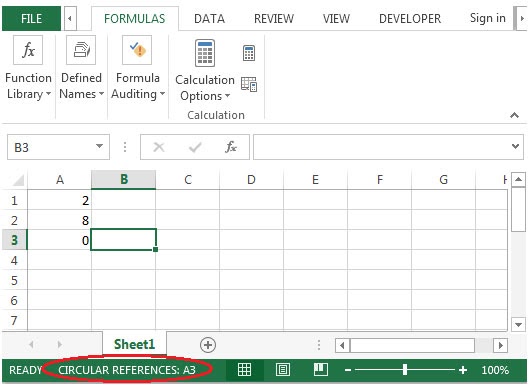Click the vertical scrollbar thumb
The width and height of the screenshot is (529, 386).
519,209
